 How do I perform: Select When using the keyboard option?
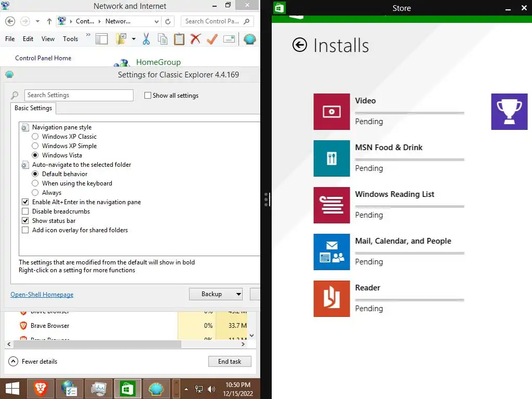coord(35,183)
